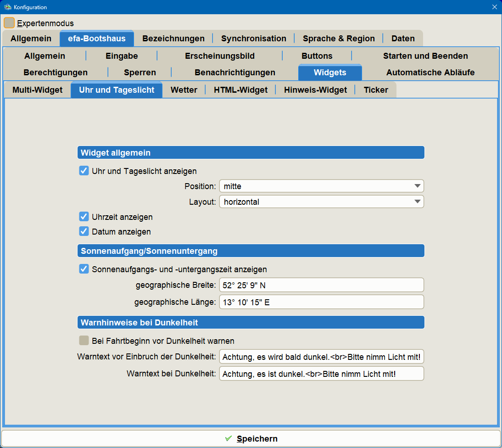Switch to Sprache & Region tab
The width and height of the screenshot is (502, 448).
tap(339, 39)
